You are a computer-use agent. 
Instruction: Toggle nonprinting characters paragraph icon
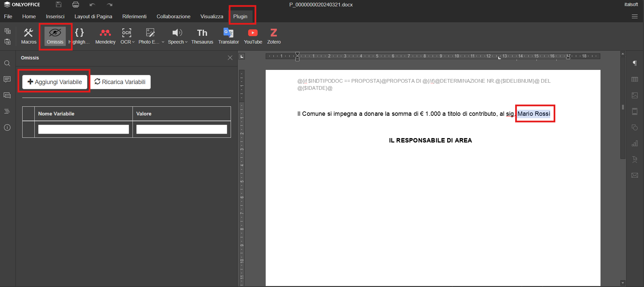pos(635,63)
